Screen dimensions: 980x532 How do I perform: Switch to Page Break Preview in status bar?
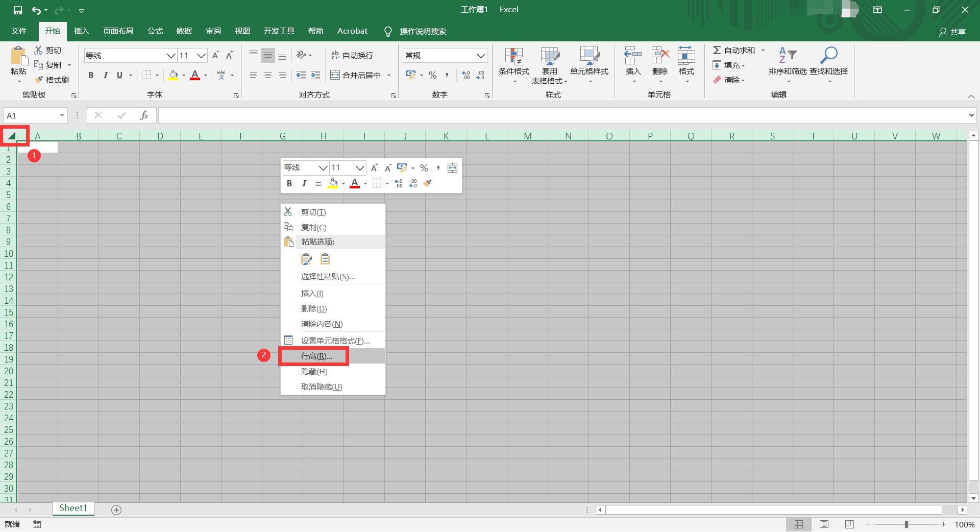point(849,524)
